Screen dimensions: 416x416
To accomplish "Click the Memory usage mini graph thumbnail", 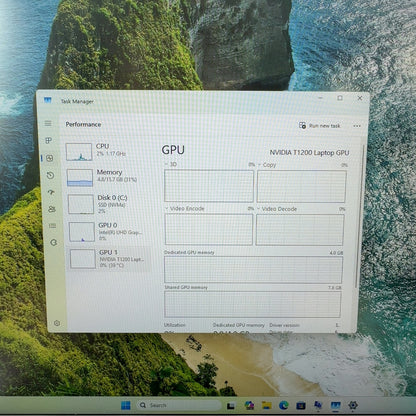I will pyautogui.click(x=80, y=178).
